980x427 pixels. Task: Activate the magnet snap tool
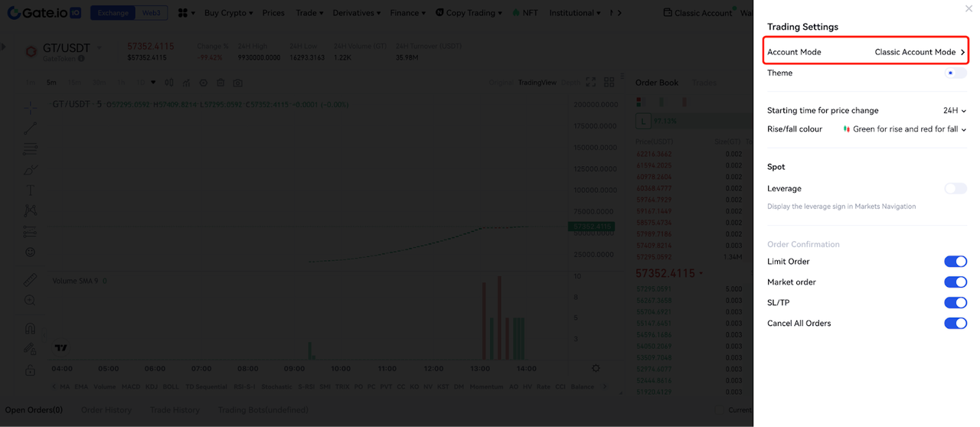tap(30, 328)
